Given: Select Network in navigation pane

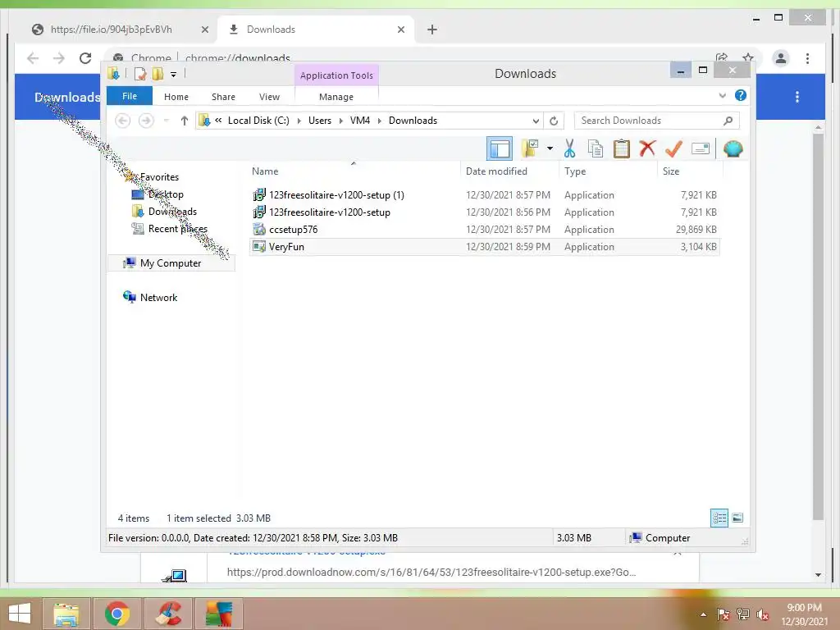Looking at the screenshot, I should [158, 297].
